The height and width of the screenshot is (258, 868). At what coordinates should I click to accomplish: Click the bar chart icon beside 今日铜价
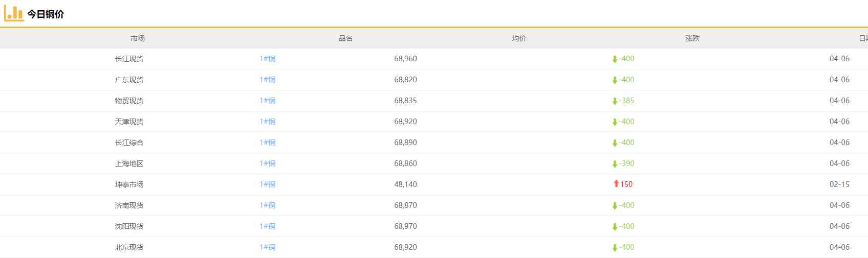coord(14,13)
